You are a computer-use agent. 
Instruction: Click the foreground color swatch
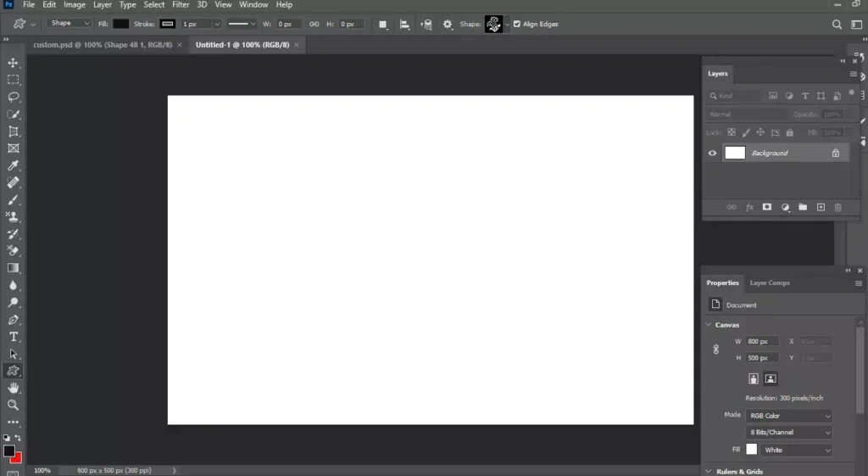[8, 451]
